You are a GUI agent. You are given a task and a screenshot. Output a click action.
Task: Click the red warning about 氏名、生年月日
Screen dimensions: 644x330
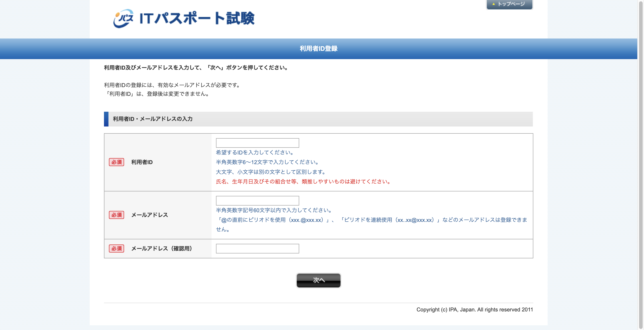[303, 182]
